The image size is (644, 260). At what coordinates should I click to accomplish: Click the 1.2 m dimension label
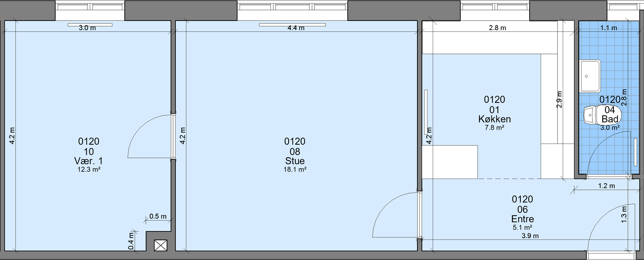click(606, 186)
